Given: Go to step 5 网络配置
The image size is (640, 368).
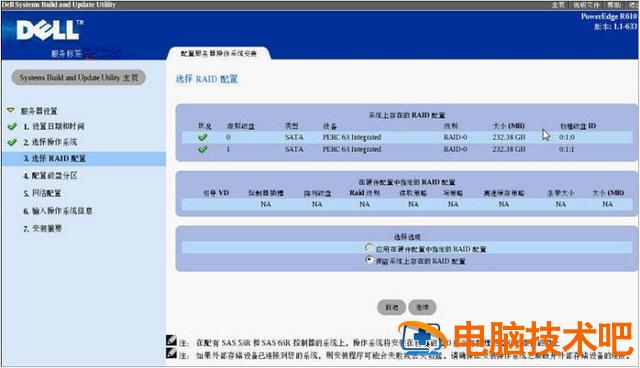Looking at the screenshot, I should (42, 193).
